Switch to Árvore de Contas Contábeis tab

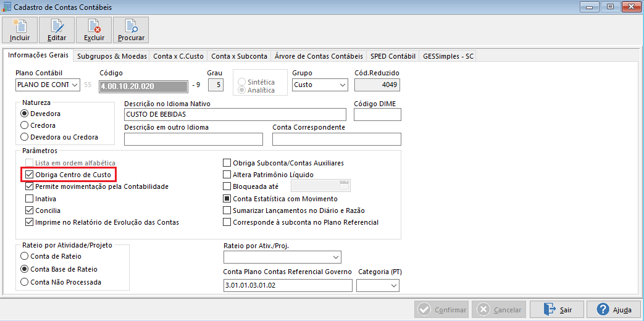pos(319,57)
